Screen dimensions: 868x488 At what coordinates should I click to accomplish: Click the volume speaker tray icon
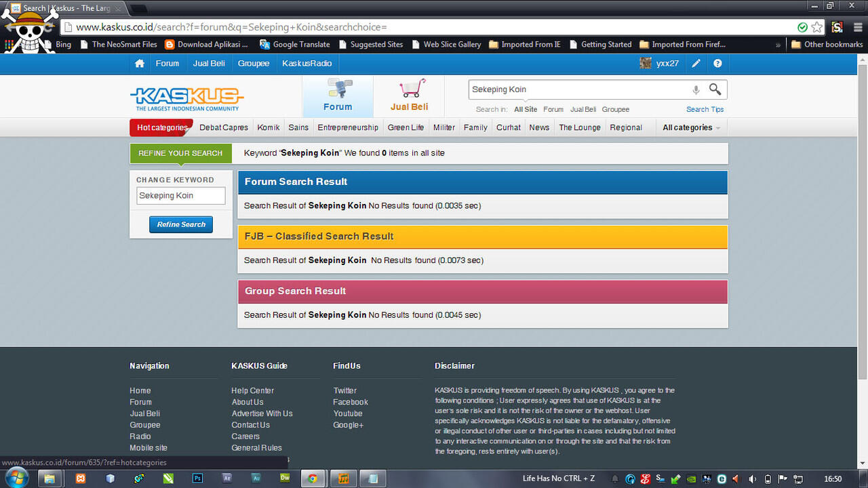pos(752,479)
